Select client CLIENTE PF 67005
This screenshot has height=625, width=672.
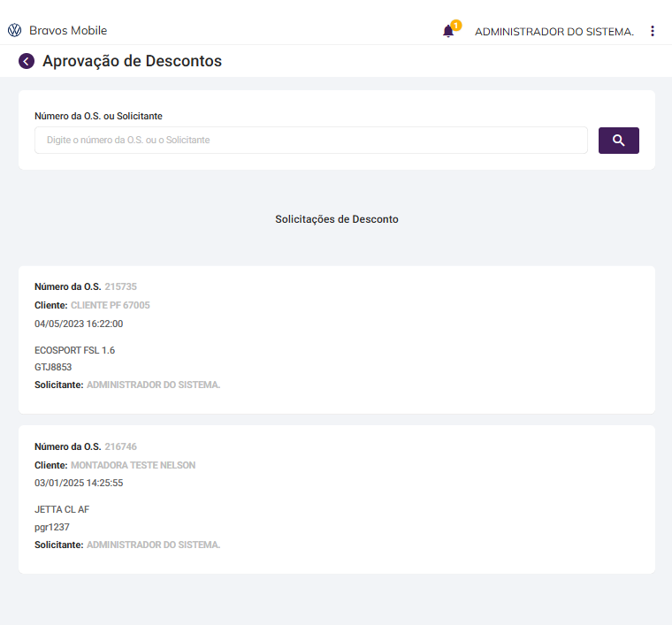coord(111,305)
